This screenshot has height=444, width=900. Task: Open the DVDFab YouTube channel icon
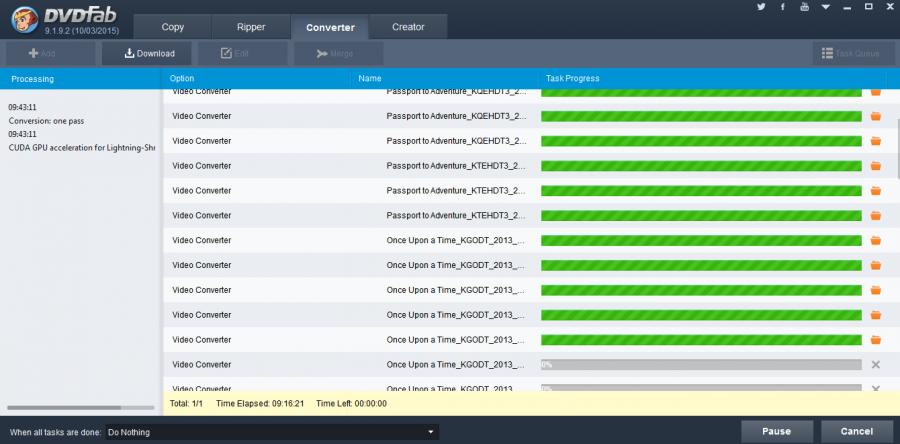(804, 7)
